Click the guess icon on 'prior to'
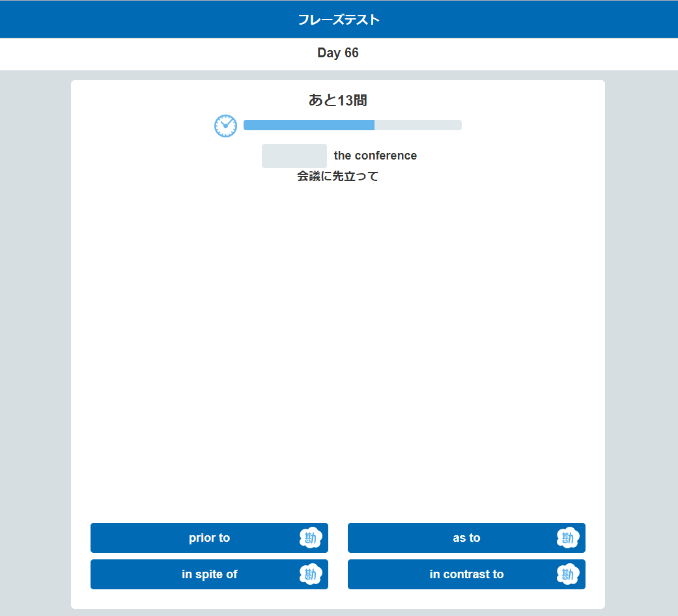The width and height of the screenshot is (678, 616). [x=311, y=538]
